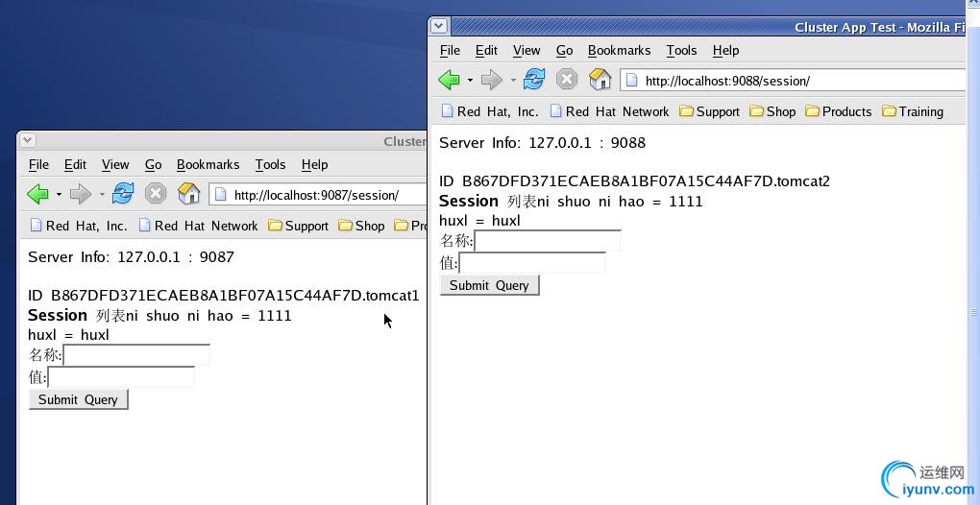Click Stop icon in port 9088 window
980x505 pixels.
coord(567,80)
